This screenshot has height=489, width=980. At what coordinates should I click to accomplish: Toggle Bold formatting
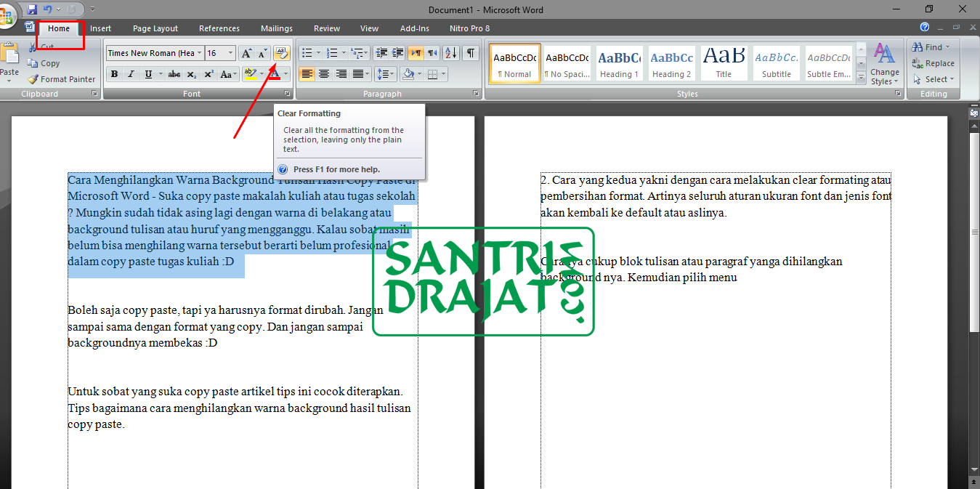click(114, 74)
